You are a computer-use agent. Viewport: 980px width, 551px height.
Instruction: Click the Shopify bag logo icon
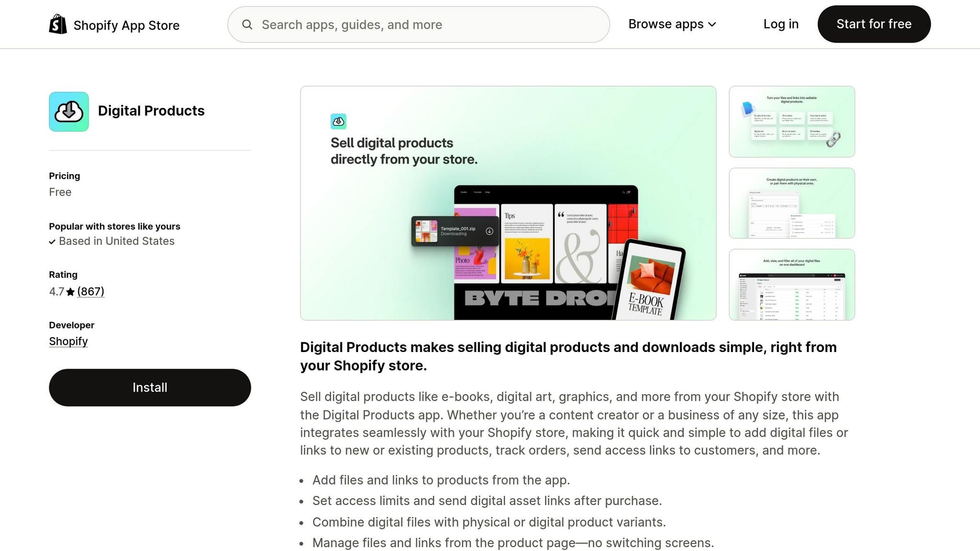click(x=58, y=24)
